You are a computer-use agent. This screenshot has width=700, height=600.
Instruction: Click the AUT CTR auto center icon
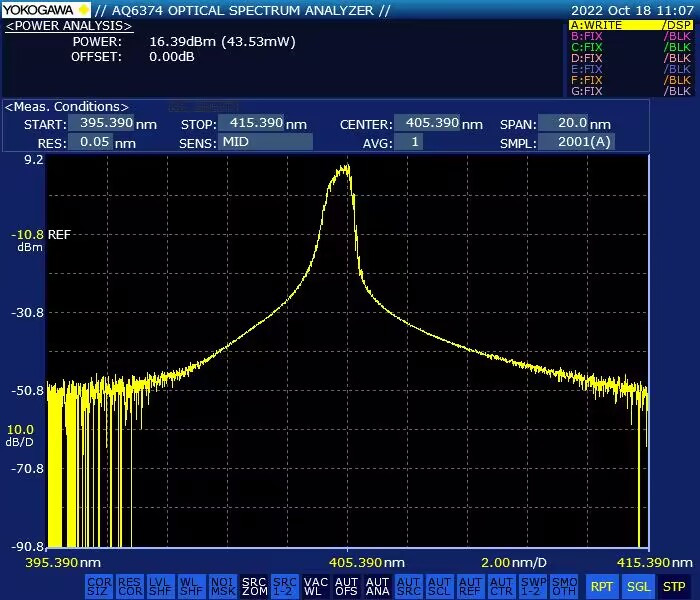point(501,586)
